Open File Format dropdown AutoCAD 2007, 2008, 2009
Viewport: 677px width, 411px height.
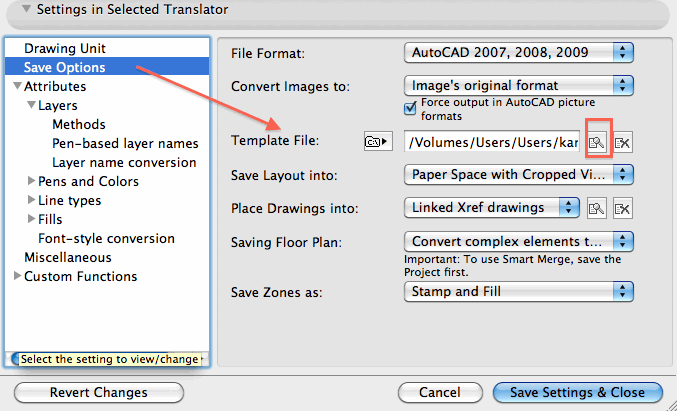pyautogui.click(x=519, y=53)
